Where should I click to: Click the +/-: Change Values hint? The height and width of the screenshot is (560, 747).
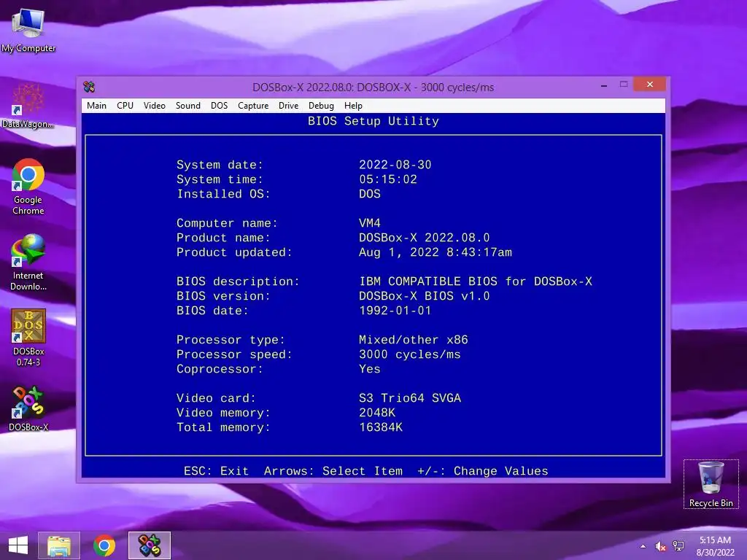point(483,471)
